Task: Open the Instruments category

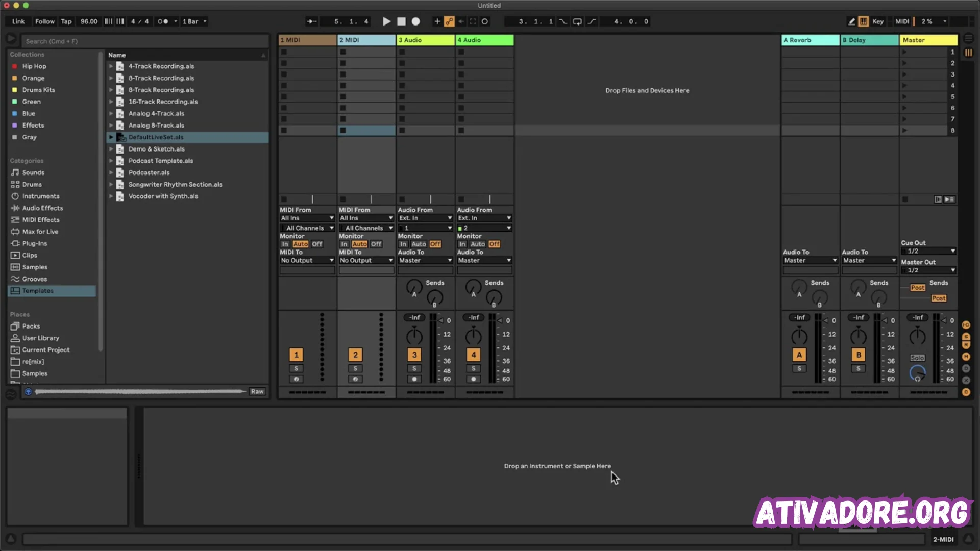Action: point(41,196)
